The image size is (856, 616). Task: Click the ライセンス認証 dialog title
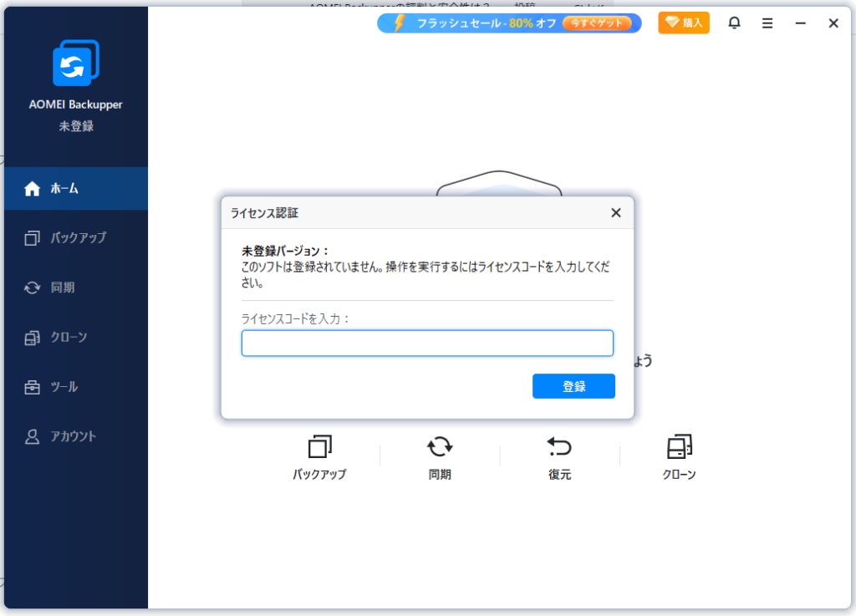(264, 213)
